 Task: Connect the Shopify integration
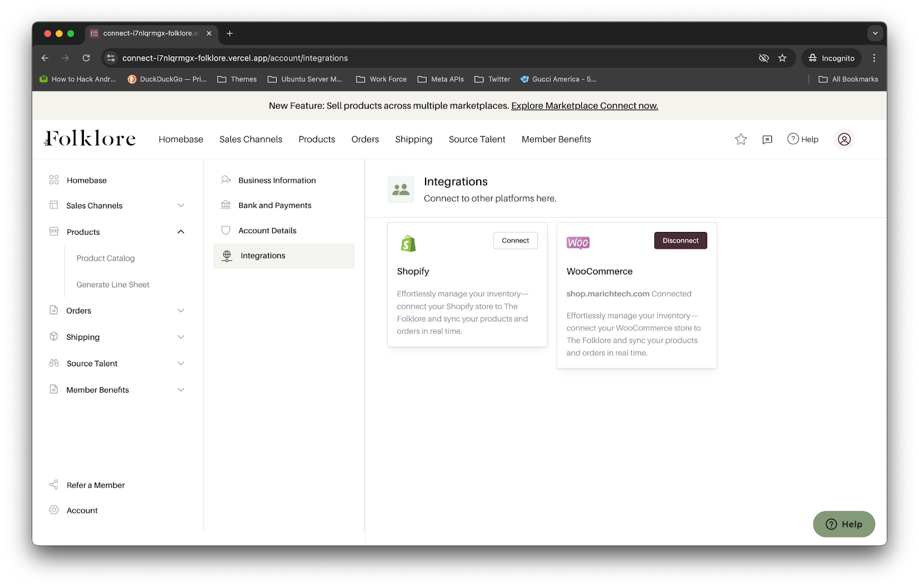(x=516, y=241)
